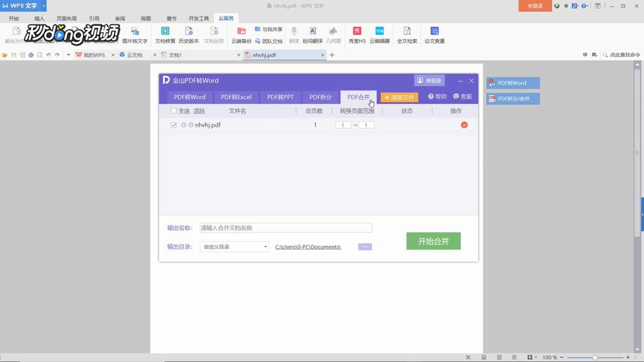This screenshot has width=644, height=362.
Task: Click the 添加文件 add file button
Action: 399,97
